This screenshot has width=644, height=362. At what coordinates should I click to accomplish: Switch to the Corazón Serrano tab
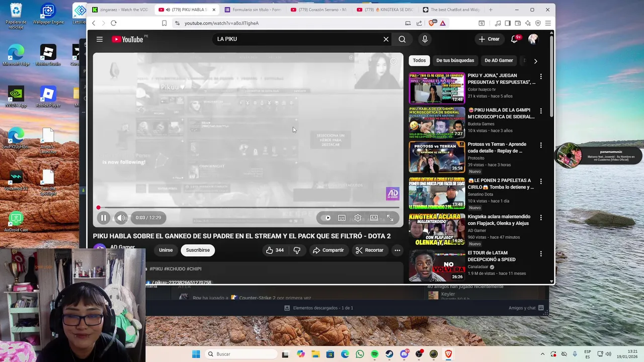(318, 10)
